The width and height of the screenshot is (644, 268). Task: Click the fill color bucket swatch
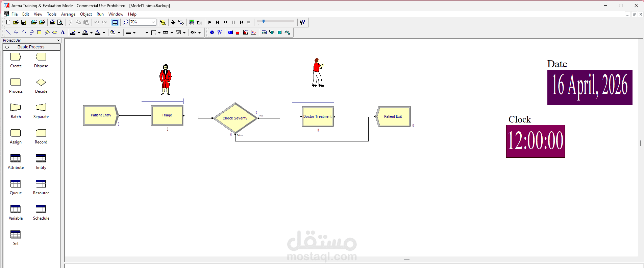point(85,32)
